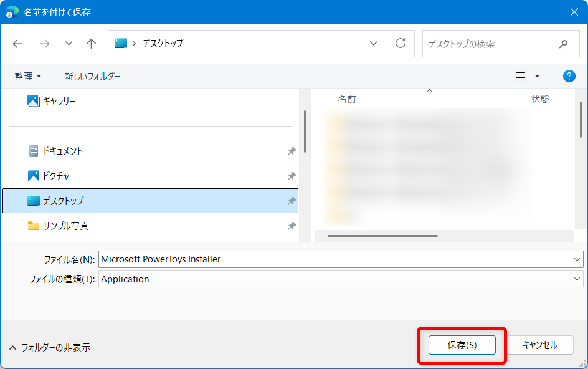Go up one folder level
588x369 pixels.
(91, 44)
